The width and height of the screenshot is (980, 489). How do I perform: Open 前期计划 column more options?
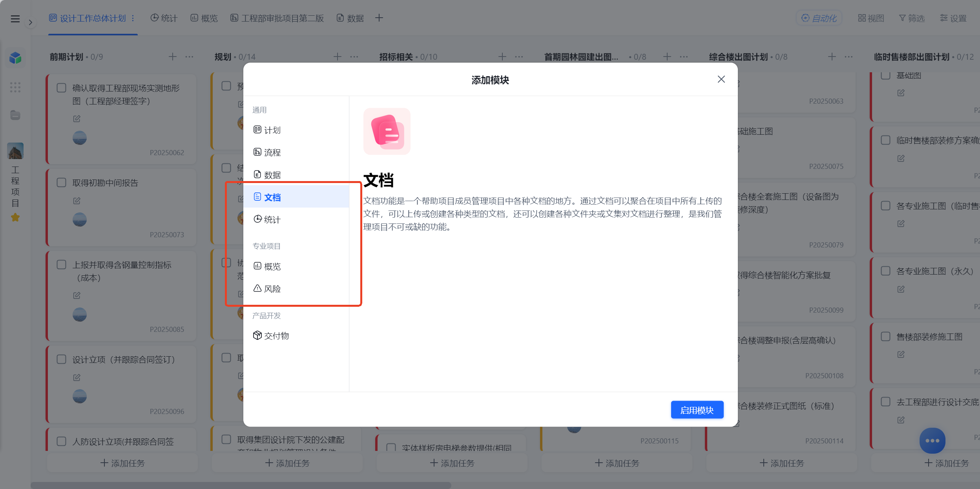[189, 57]
